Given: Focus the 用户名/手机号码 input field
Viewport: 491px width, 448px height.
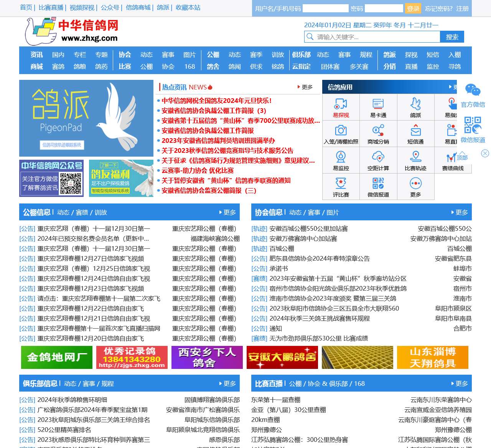Looking at the screenshot, I should (326, 8).
